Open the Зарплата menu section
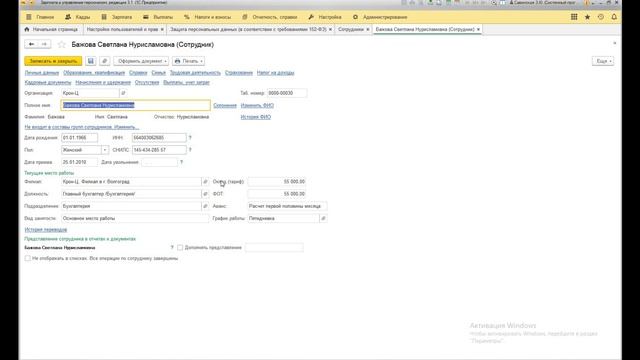This screenshot has width=640, height=360. [117, 17]
